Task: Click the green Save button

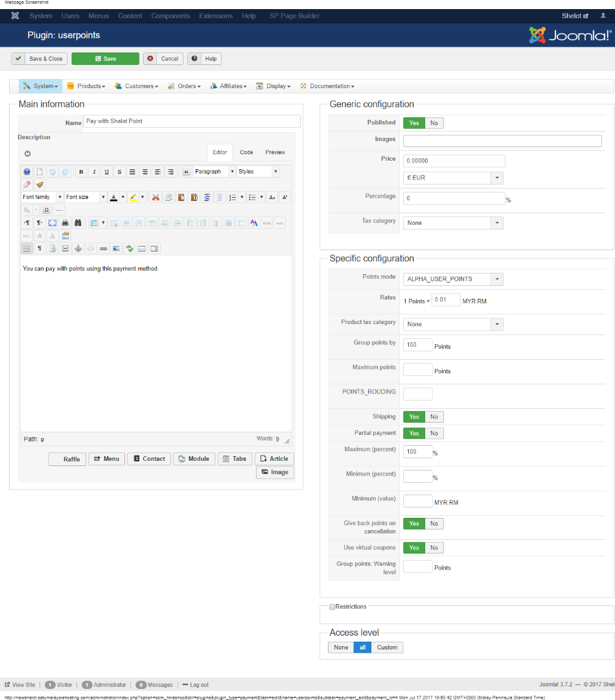Action: (106, 59)
